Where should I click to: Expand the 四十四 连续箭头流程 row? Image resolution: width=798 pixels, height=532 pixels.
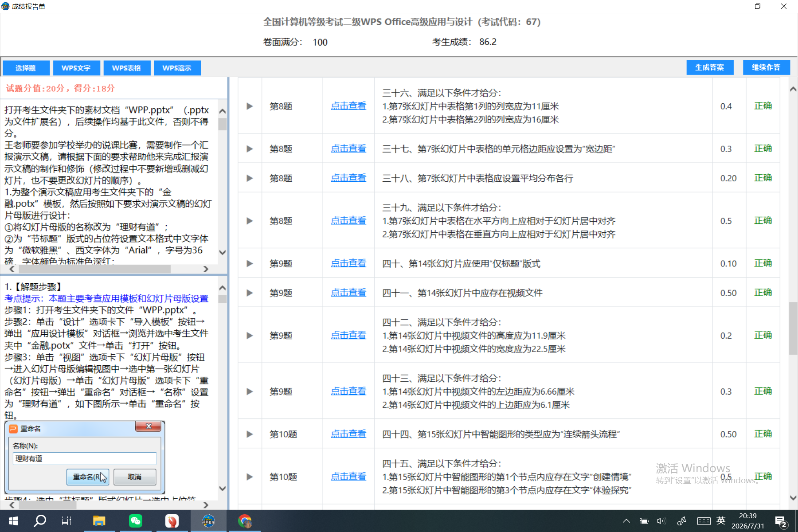250,434
